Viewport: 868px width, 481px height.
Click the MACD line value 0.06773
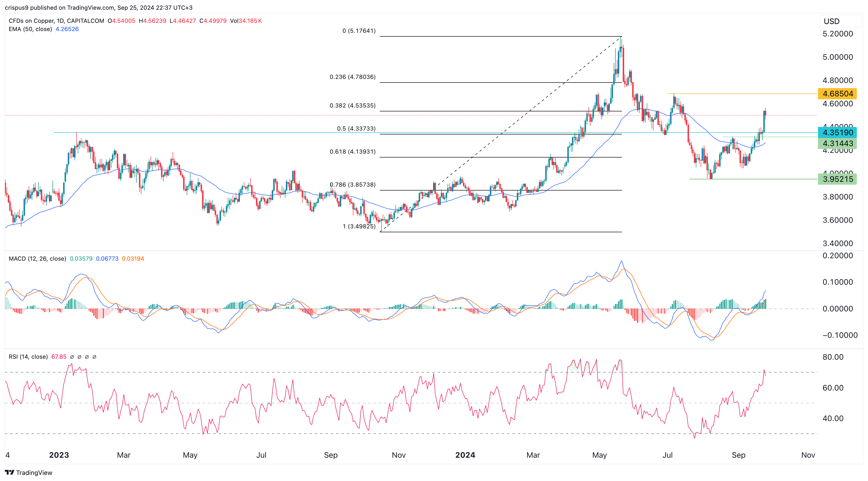107,258
